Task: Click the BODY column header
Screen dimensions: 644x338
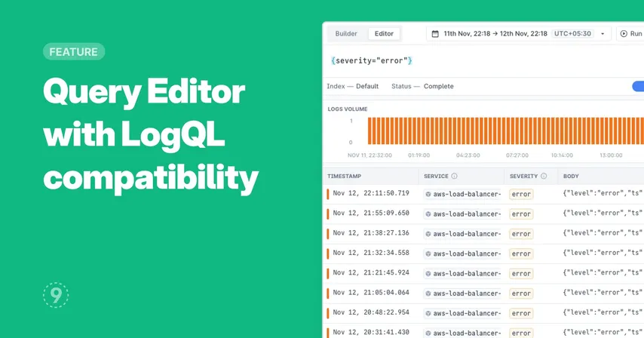Action: (571, 177)
